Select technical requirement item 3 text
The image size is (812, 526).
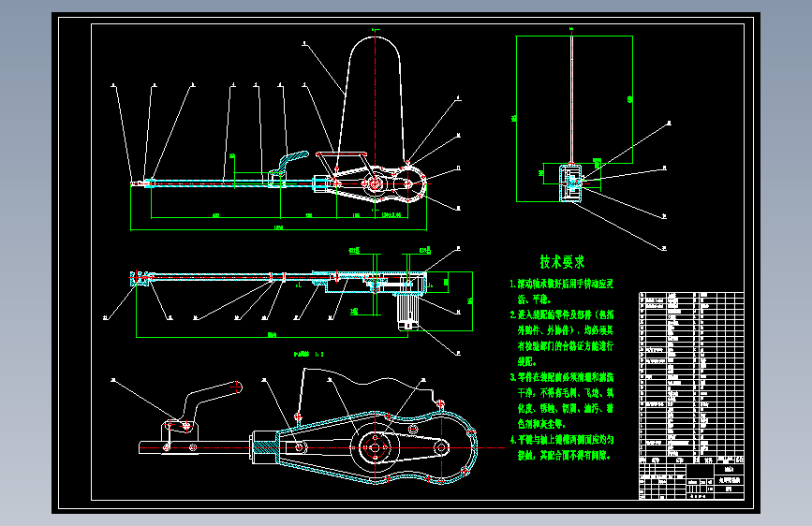(561, 401)
